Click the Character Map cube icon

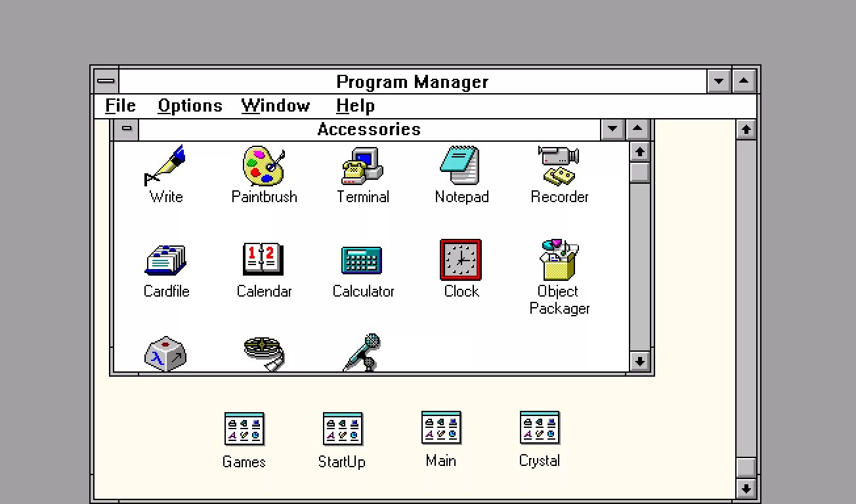coord(165,354)
